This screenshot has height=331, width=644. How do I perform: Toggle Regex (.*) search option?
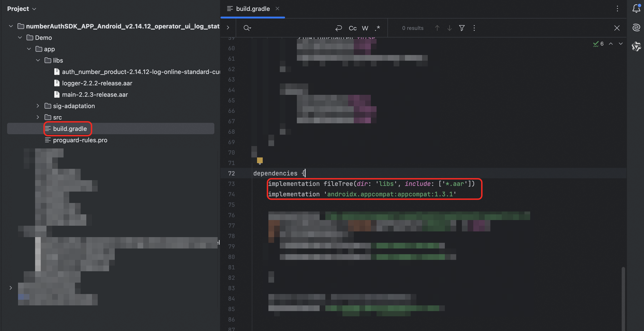click(x=377, y=28)
